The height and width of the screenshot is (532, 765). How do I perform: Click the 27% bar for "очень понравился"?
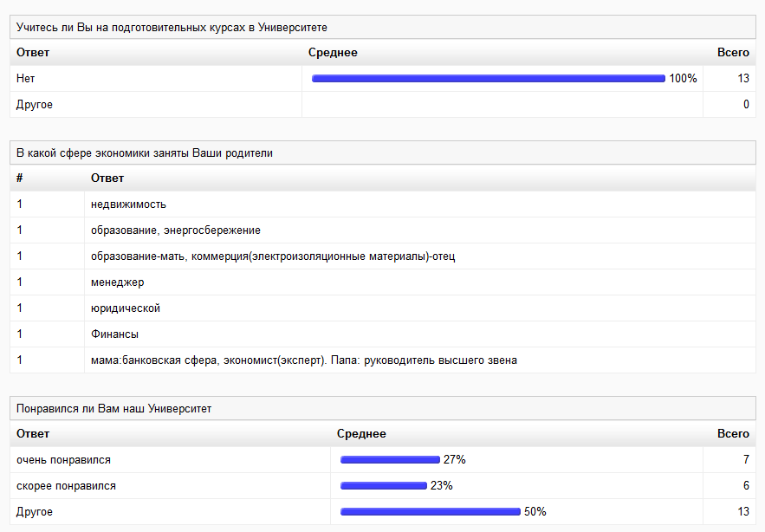(390, 460)
